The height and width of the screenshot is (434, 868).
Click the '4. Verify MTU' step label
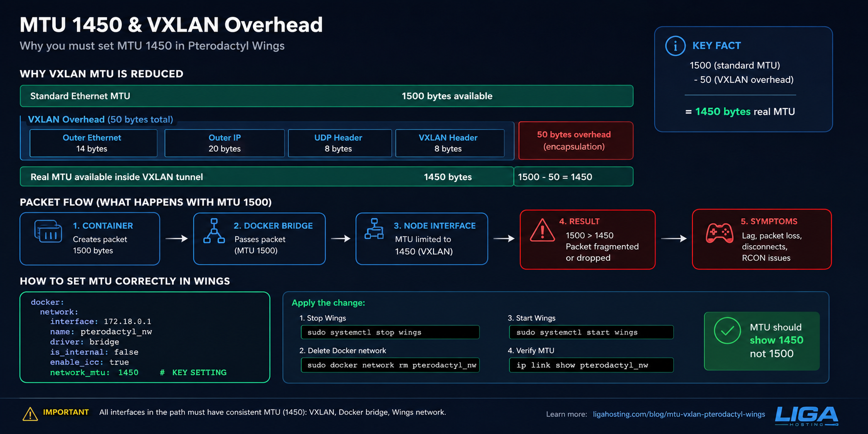[531, 350]
